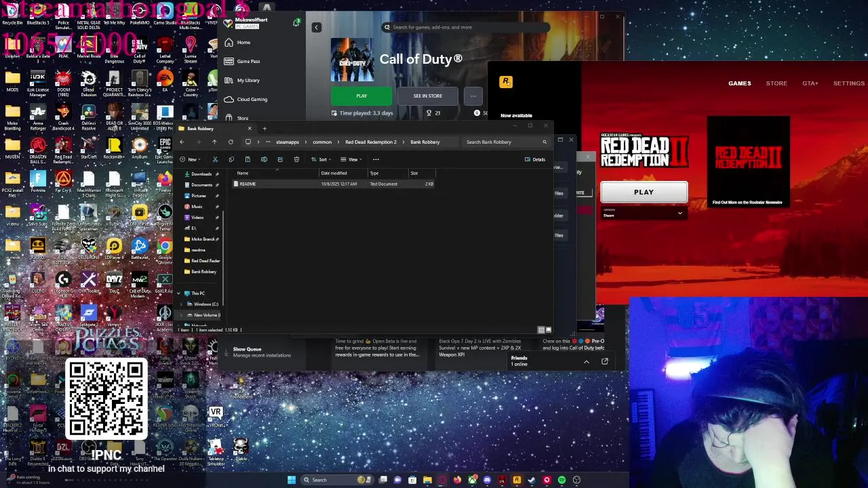The image size is (868, 488).
Task: Click the Share icon in Explorer toolbar
Action: point(280,159)
